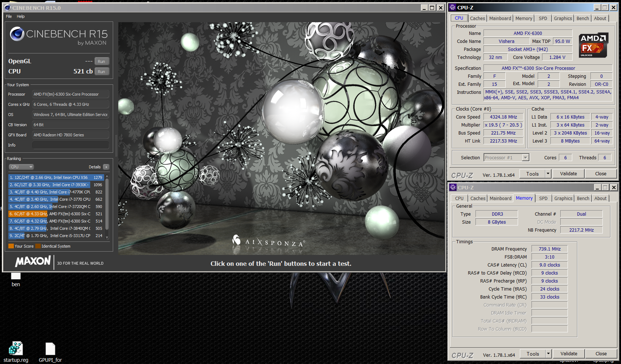Viewport: 621px width, 364px height.
Task: Open the File menu in Cinebench
Action: pos(9,16)
